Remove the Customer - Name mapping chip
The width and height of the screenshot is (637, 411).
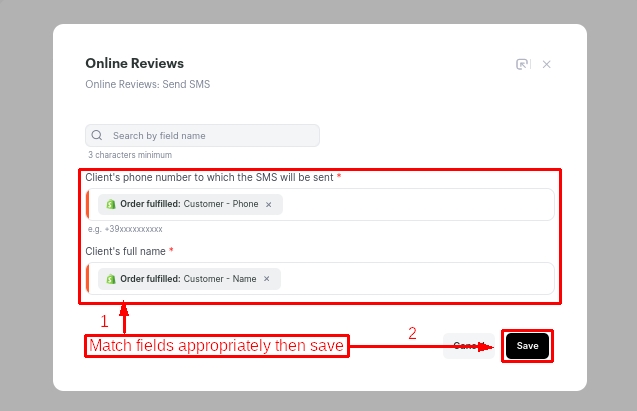coord(266,279)
